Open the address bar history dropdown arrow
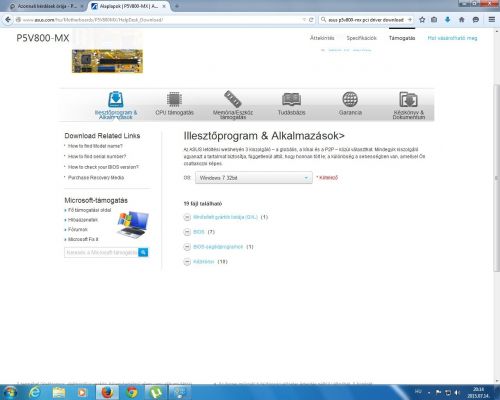 point(304,20)
